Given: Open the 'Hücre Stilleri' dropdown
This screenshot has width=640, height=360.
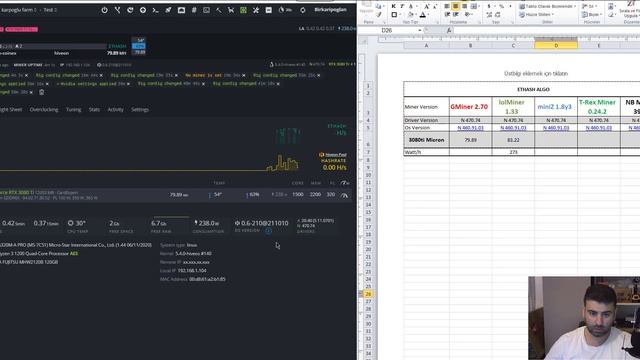Looking at the screenshot, I should [x=537, y=15].
